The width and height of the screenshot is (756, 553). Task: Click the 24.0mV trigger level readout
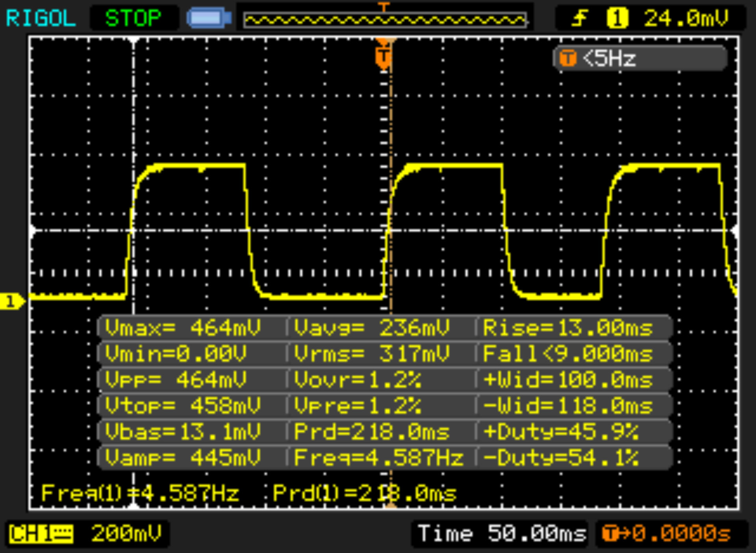[x=686, y=18]
